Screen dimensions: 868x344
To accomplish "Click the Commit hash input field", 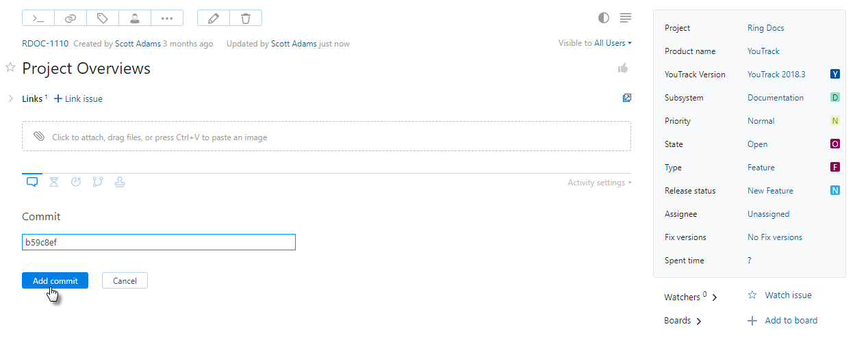I will [158, 242].
